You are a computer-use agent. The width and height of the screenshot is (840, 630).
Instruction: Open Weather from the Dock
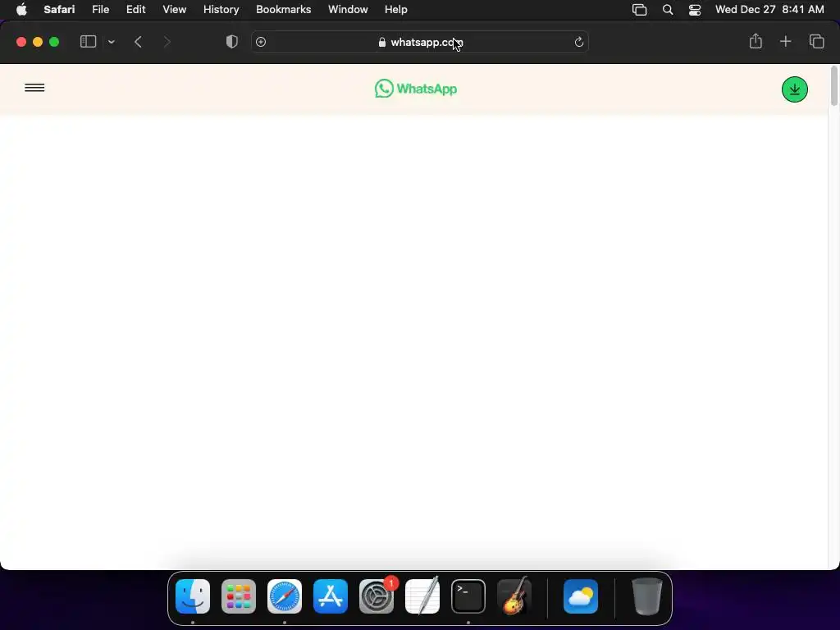tap(581, 596)
